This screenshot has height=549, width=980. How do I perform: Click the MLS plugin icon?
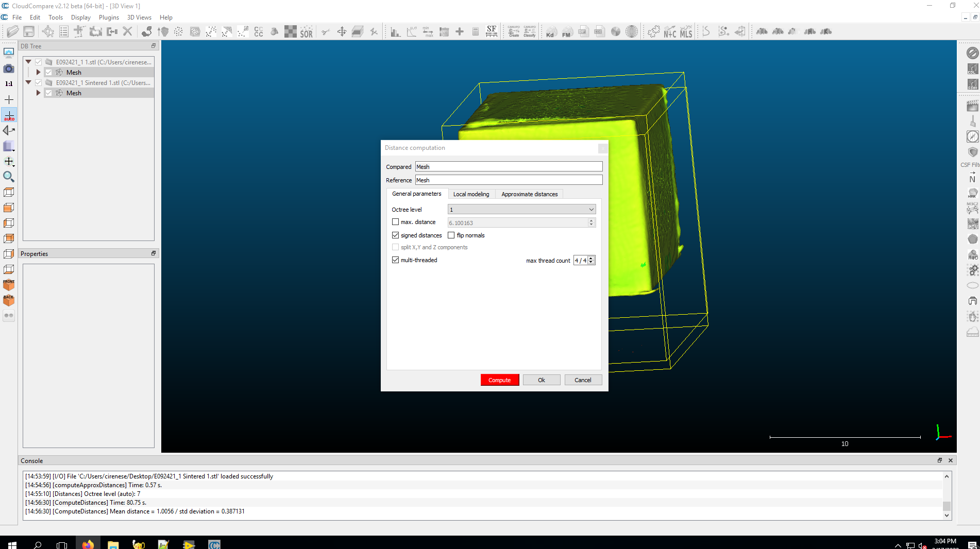pyautogui.click(x=686, y=32)
